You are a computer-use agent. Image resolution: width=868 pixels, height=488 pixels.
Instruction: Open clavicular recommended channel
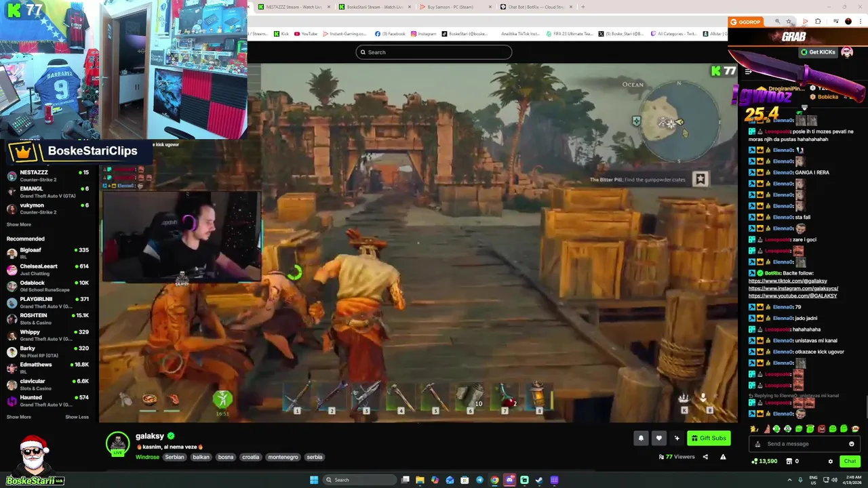point(47,384)
